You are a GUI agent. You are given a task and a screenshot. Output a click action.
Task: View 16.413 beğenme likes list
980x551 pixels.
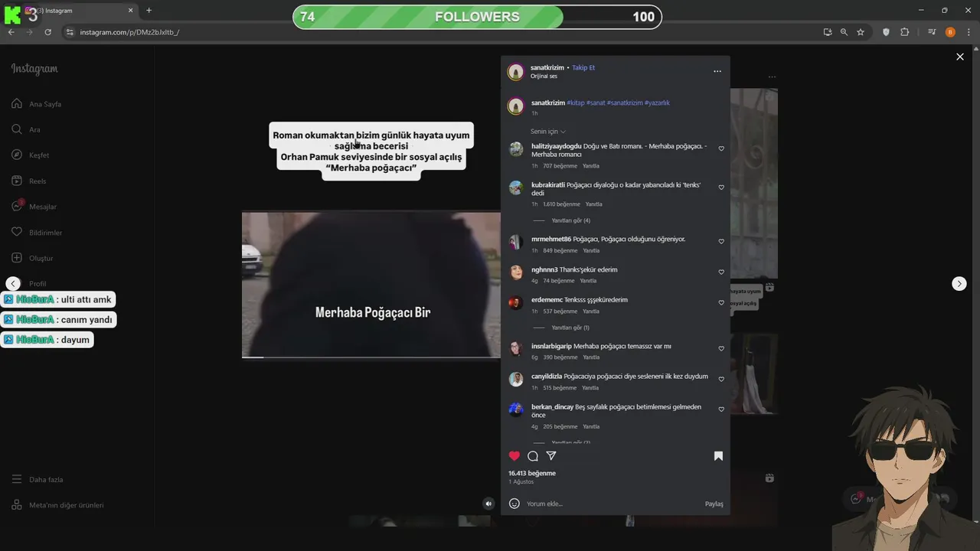point(532,474)
